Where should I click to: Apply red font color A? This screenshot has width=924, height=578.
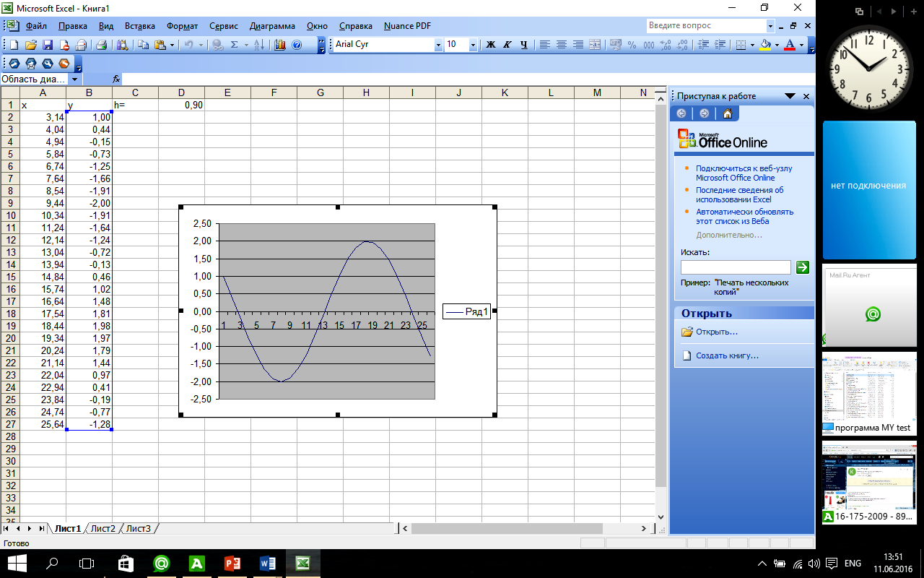tap(790, 45)
